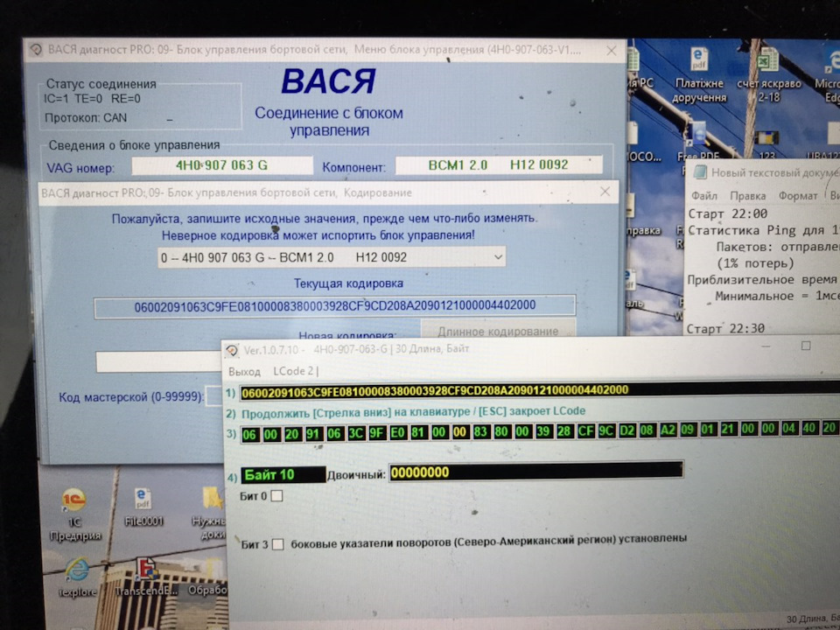Open the Платіжне доручення PDF icon
840x630 pixels.
699,75
